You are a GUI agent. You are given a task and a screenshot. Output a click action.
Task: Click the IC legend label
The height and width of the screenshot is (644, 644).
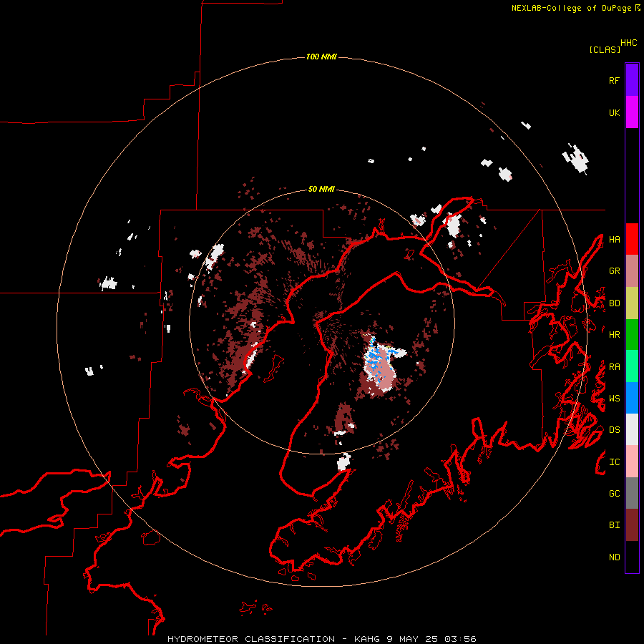614,462
